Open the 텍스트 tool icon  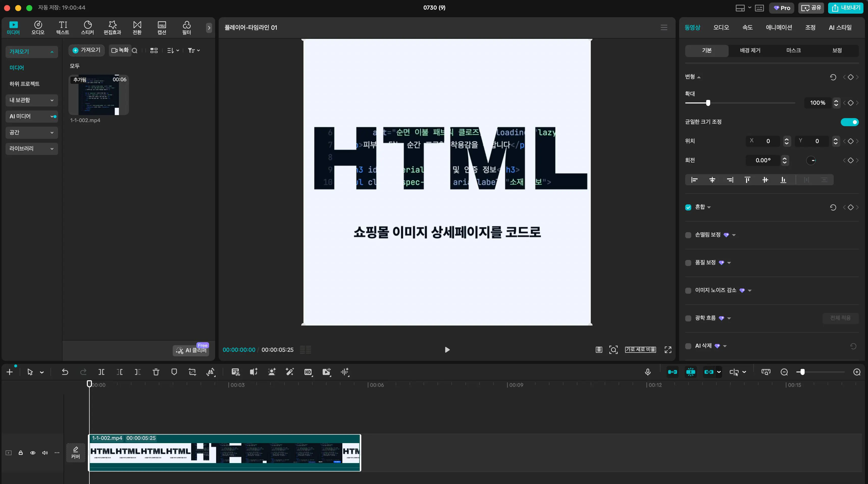(x=63, y=28)
